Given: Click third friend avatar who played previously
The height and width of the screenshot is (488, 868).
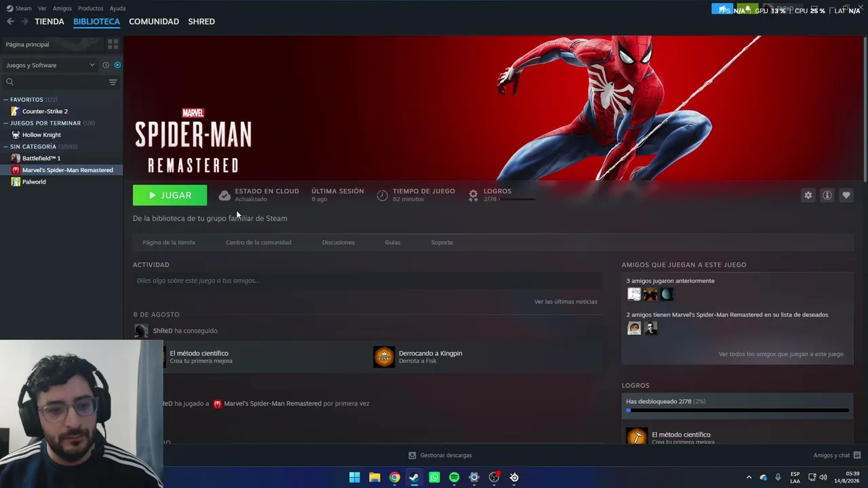Looking at the screenshot, I should (x=667, y=294).
